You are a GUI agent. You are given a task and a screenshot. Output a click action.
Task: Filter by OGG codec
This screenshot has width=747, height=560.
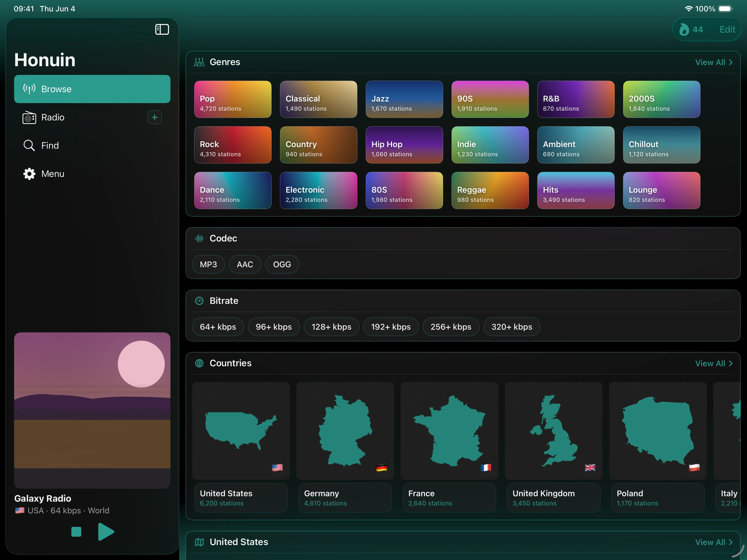(x=282, y=264)
